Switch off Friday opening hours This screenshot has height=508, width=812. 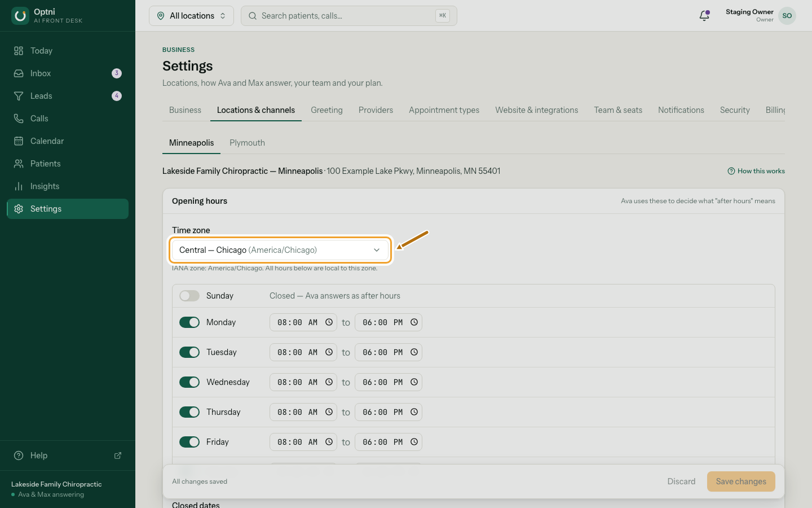click(189, 442)
